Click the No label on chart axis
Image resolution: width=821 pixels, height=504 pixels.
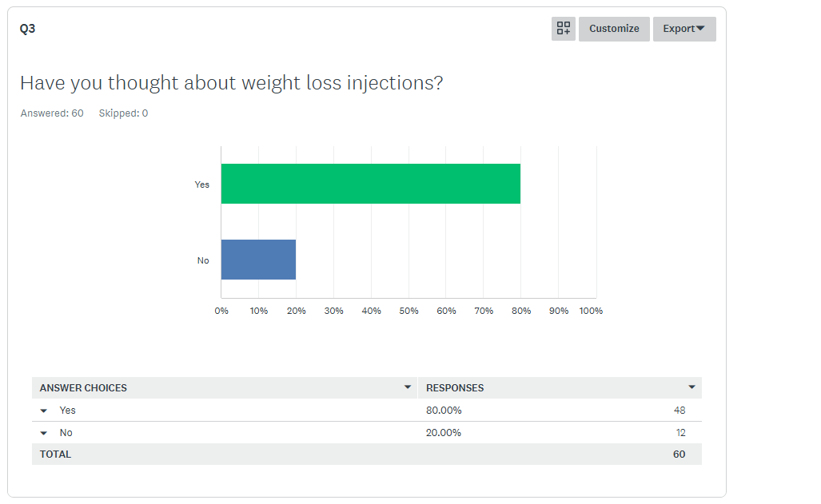(203, 260)
